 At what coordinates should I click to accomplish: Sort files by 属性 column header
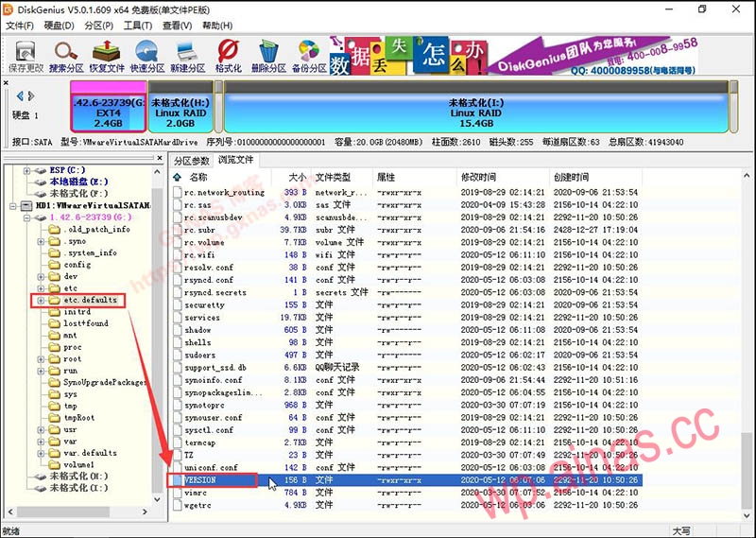(x=386, y=177)
